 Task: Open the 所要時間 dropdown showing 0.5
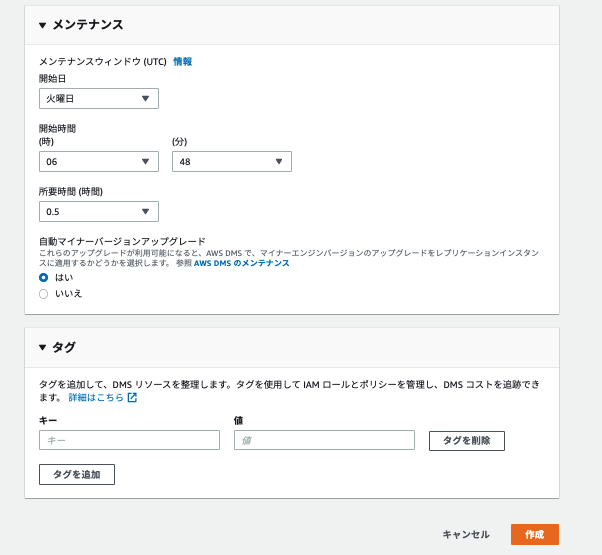pos(99,211)
